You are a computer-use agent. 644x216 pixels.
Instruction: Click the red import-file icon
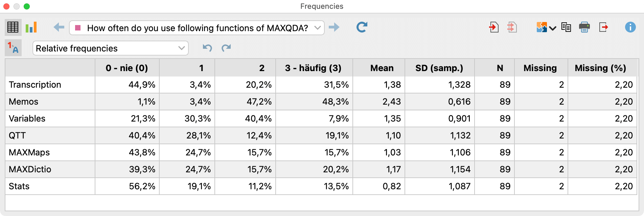(494, 27)
